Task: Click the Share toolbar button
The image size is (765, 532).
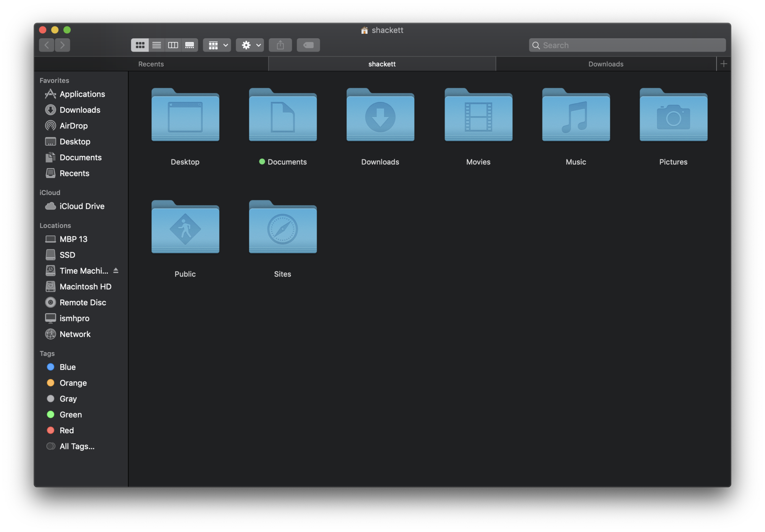Action: coord(280,45)
